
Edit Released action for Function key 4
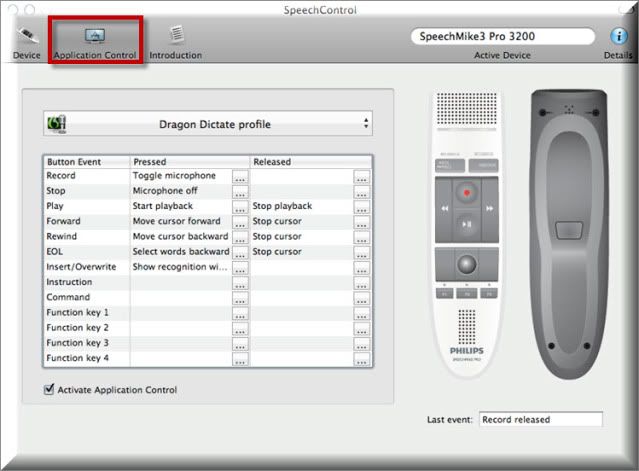[x=361, y=359]
